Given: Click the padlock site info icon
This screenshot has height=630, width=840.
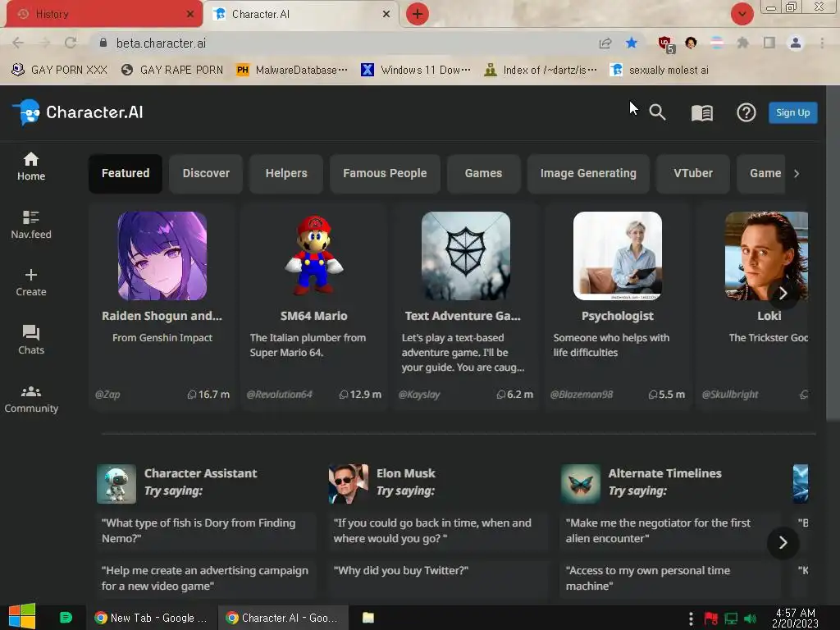Looking at the screenshot, I should (103, 43).
